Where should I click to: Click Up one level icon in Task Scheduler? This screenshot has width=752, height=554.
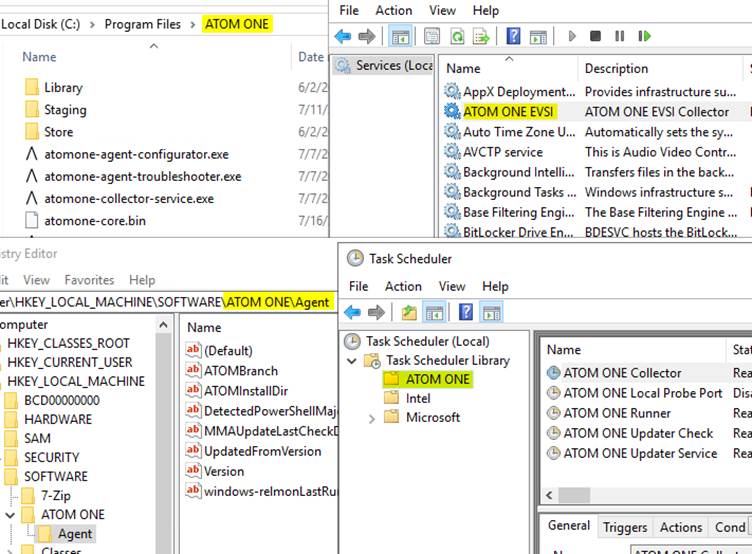pos(409,313)
